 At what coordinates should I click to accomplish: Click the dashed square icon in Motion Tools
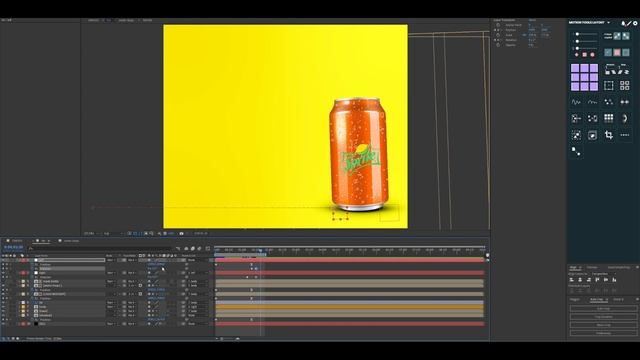pos(609,85)
